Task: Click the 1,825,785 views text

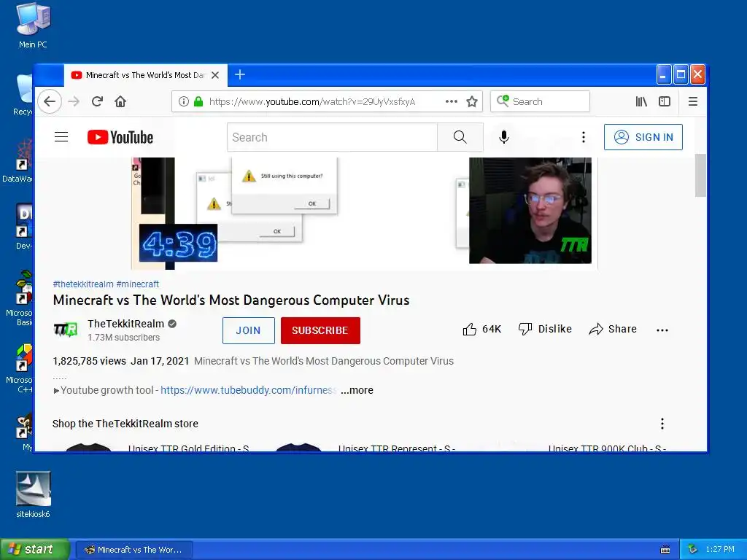Action: 90,361
